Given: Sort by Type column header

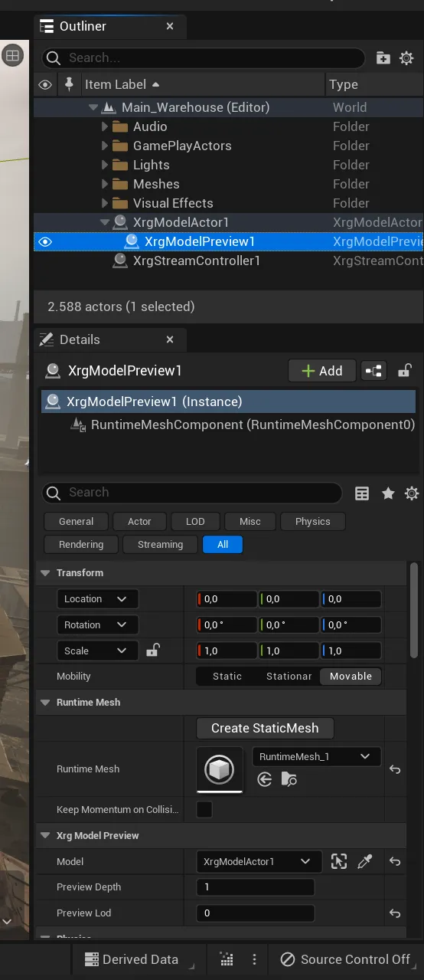Looking at the screenshot, I should (x=374, y=84).
